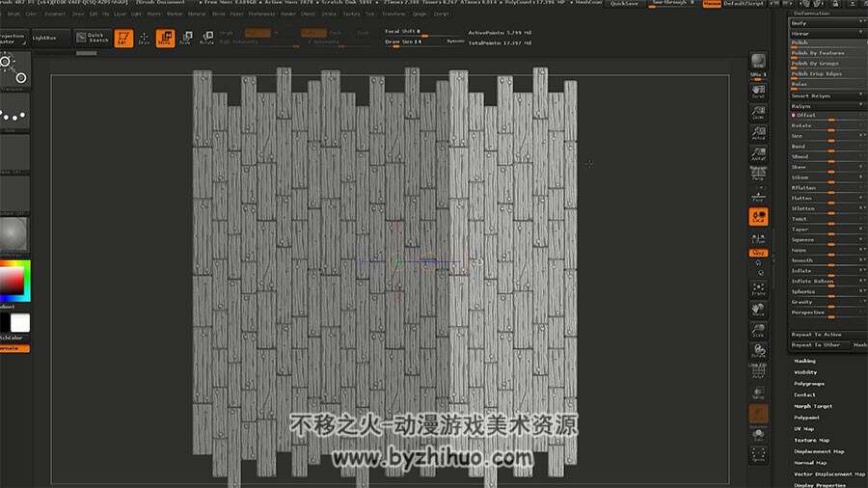The width and height of the screenshot is (868, 488).
Task: Click the Solo icon
Action: pos(758,434)
